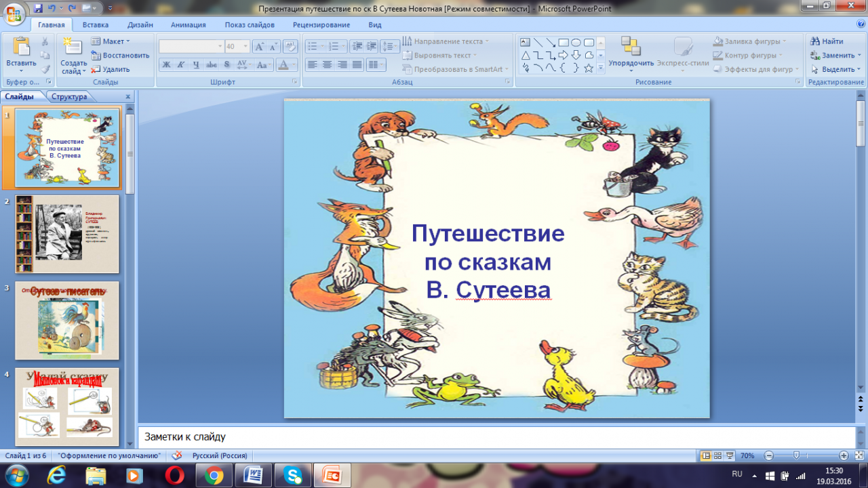The width and height of the screenshot is (868, 488).
Task: Toggle strikethrough abc formatting
Action: pos(212,65)
